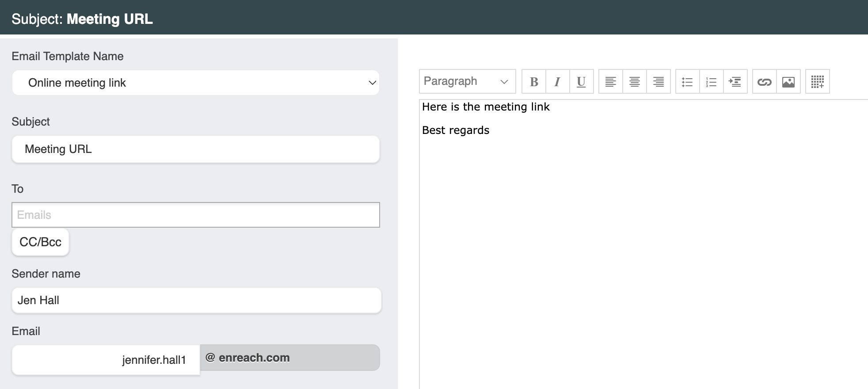Viewport: 868px width, 389px height.
Task: Insert a table into the message
Action: pyautogui.click(x=818, y=82)
